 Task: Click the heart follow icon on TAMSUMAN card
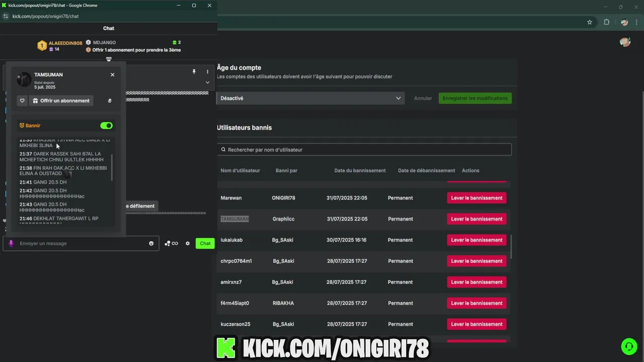pyautogui.click(x=22, y=101)
